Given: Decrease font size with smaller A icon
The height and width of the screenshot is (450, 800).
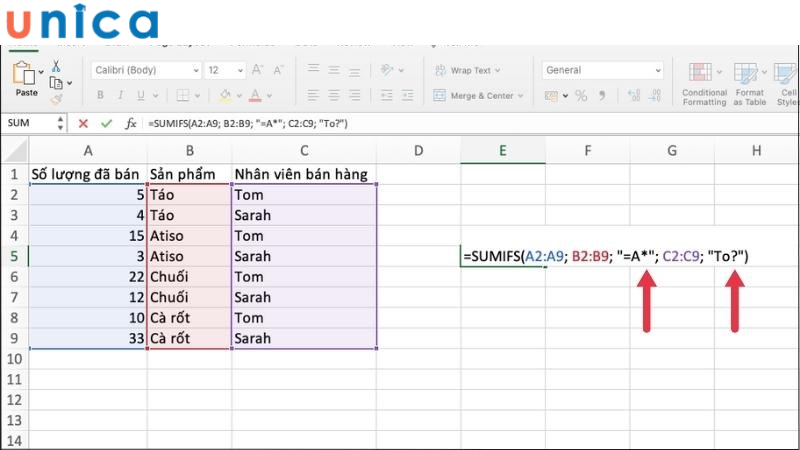Looking at the screenshot, I should [x=278, y=70].
